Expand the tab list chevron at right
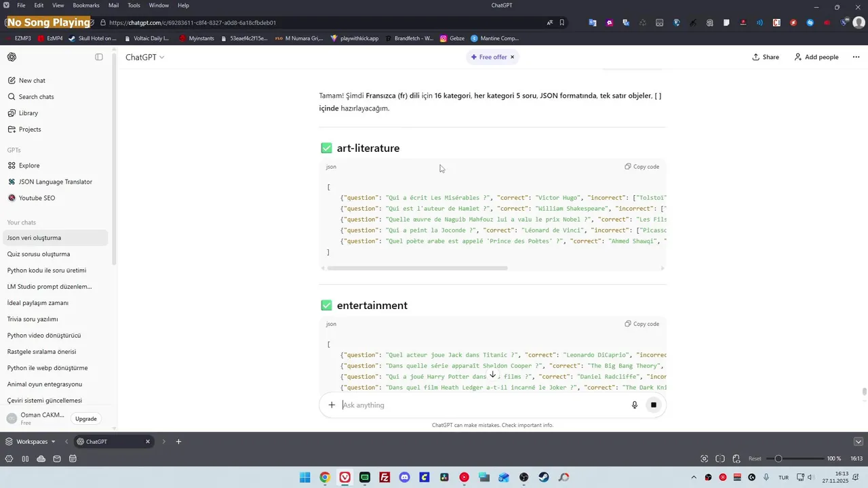Image resolution: width=868 pixels, height=488 pixels. 859,442
